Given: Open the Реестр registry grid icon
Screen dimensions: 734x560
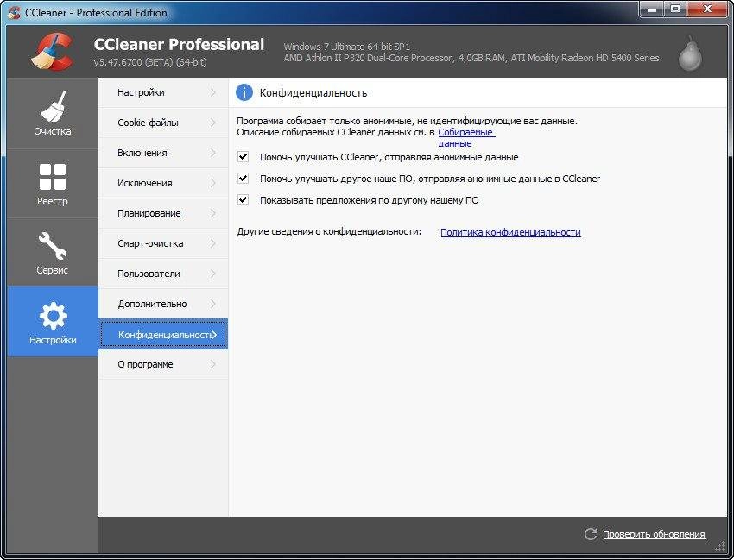Looking at the screenshot, I should pyautogui.click(x=53, y=184).
